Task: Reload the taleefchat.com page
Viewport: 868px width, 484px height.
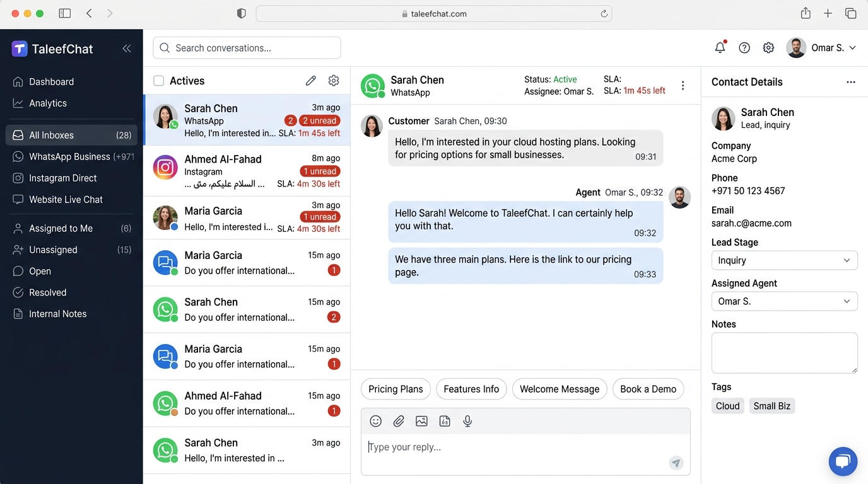Action: [604, 14]
